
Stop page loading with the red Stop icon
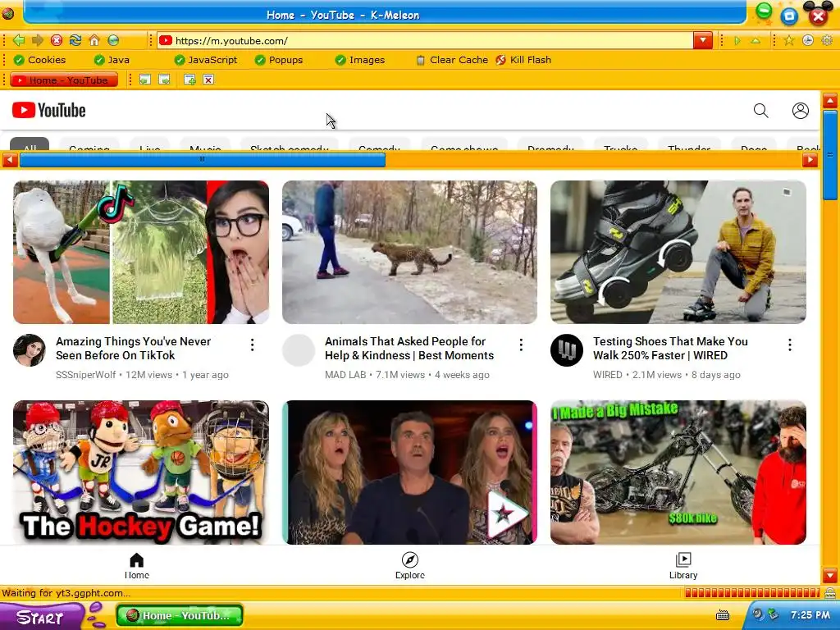[57, 40]
